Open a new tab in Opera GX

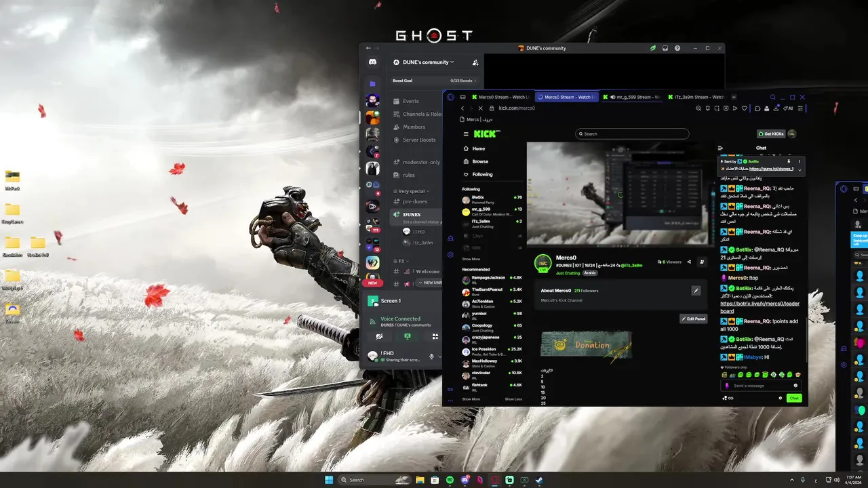734,97
